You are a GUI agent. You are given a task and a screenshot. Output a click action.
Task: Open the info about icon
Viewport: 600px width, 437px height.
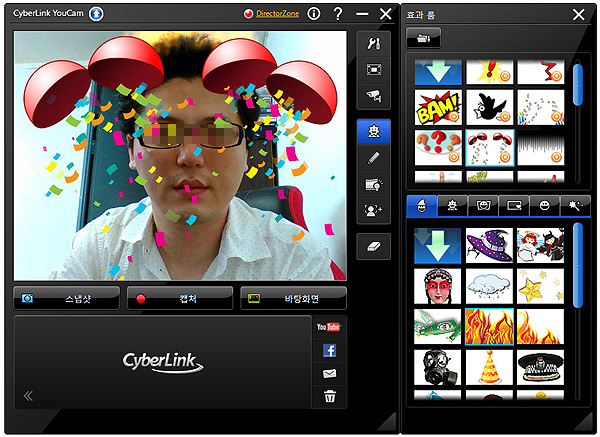314,14
